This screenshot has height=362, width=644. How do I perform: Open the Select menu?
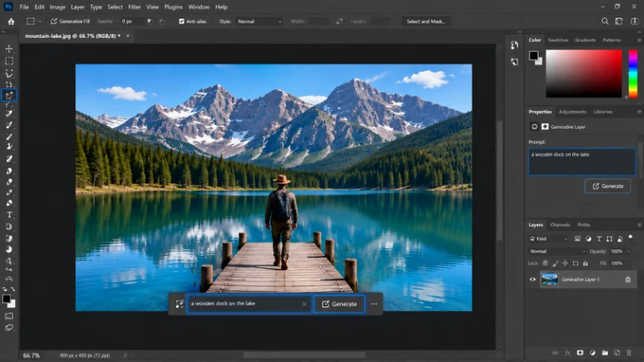tap(115, 7)
